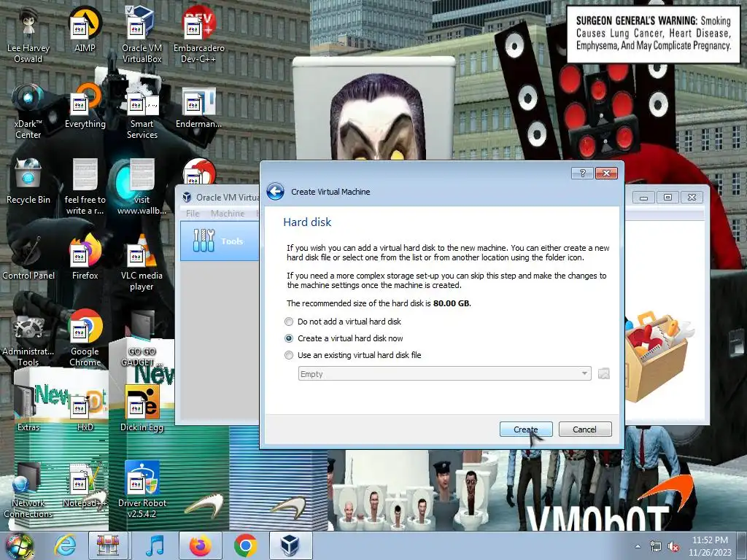
Task: Open 'visit www.wallb...' desktop file
Action: (142, 187)
